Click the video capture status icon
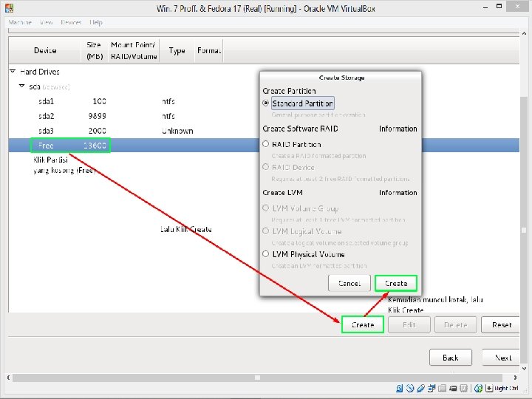532x399 pixels. [x=453, y=388]
